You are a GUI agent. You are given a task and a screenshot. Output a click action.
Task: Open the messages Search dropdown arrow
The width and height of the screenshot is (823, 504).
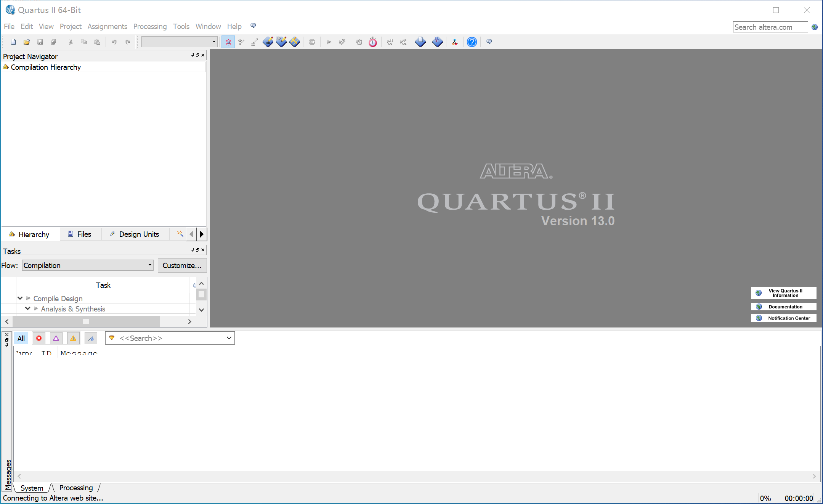[229, 338]
